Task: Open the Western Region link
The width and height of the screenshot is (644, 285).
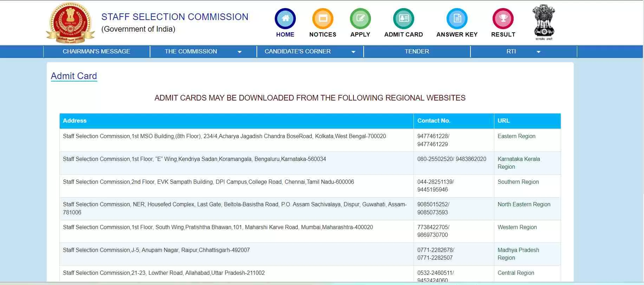Action: 517,227
